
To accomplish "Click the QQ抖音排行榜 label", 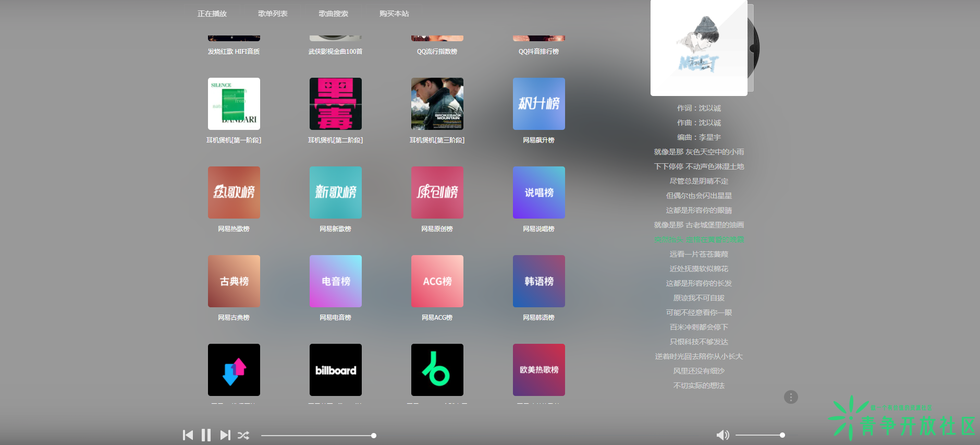I will point(539,52).
